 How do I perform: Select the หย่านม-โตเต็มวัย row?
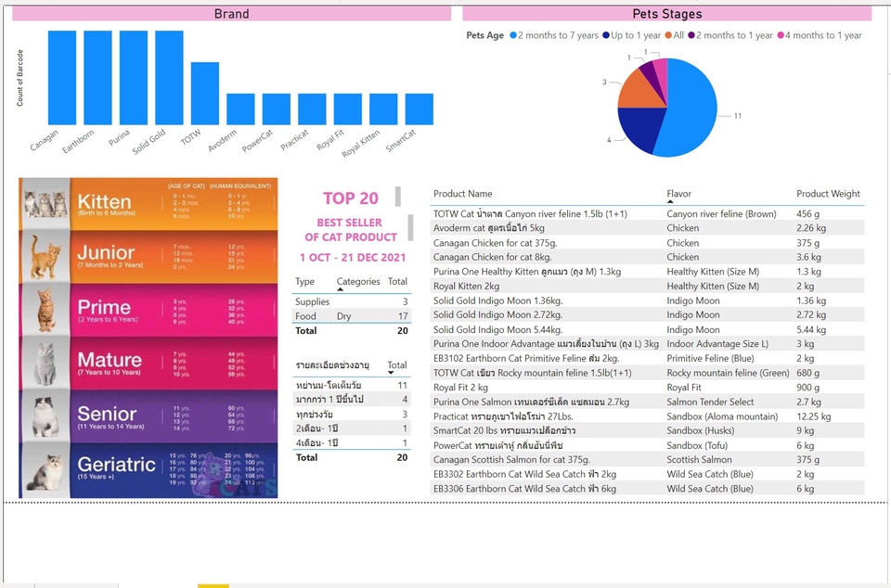[351, 386]
